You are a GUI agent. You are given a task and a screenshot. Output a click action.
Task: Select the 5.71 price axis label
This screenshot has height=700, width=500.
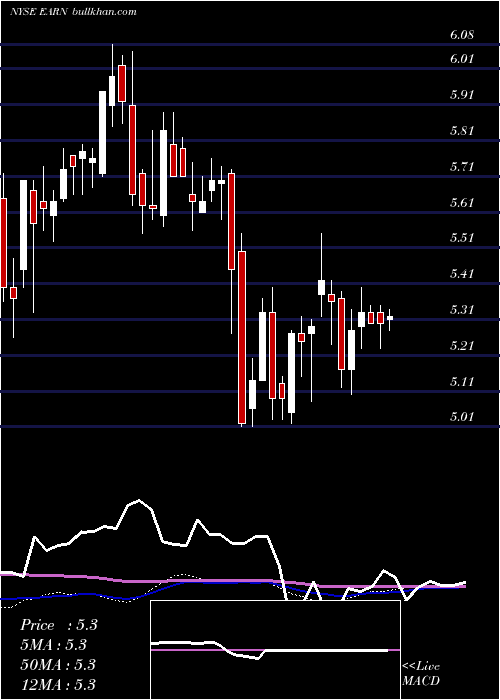(x=462, y=167)
